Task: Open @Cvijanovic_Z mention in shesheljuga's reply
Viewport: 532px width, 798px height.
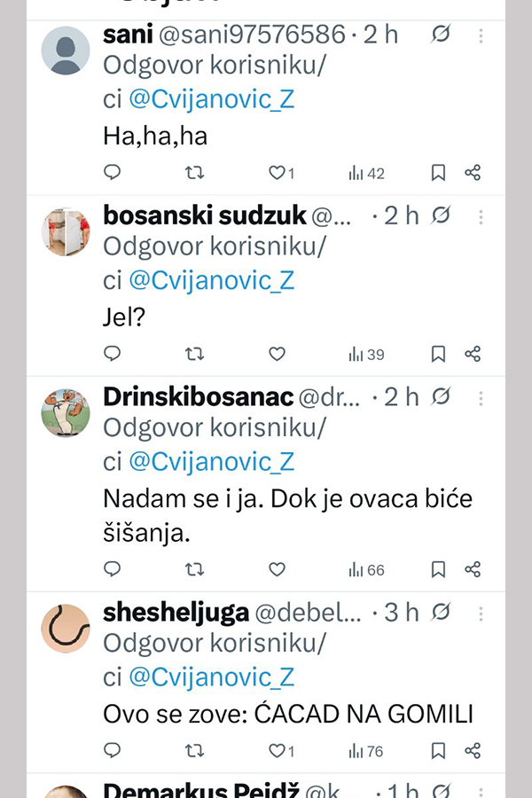Action: coord(211,677)
